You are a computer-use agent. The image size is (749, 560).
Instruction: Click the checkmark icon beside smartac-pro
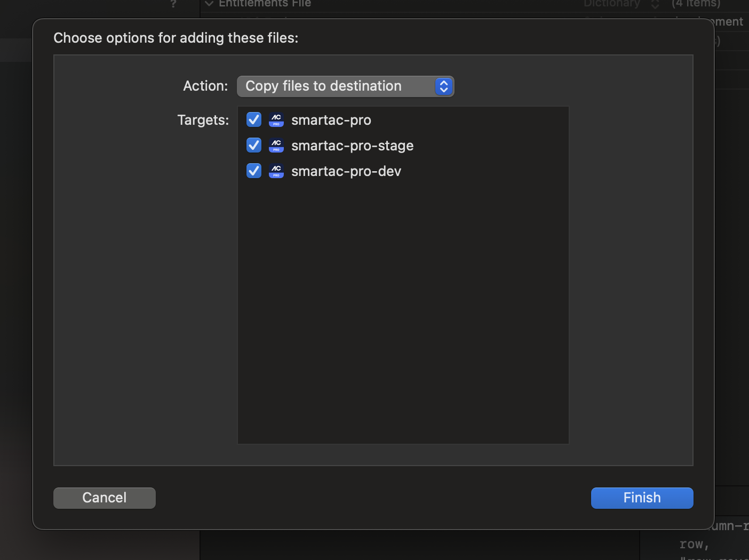253,120
